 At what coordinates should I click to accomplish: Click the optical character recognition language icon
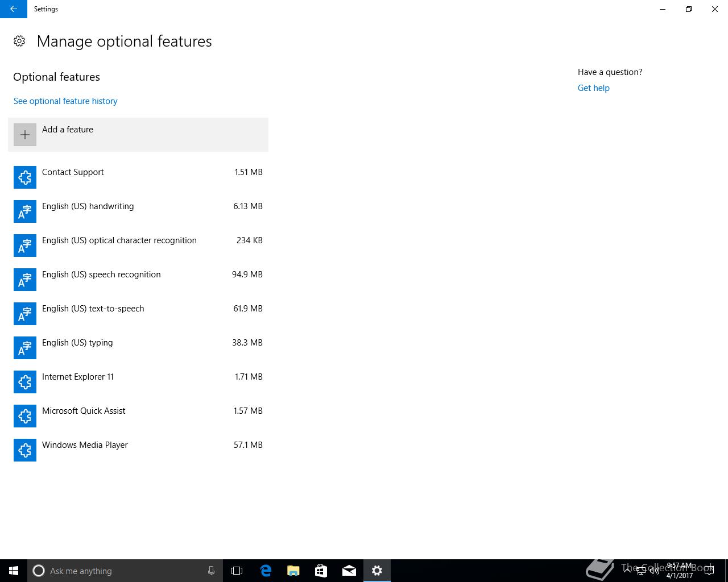pyautogui.click(x=25, y=246)
